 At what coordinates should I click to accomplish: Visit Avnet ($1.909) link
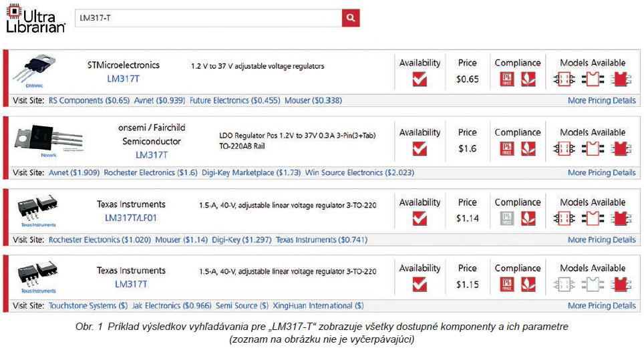tap(74, 172)
